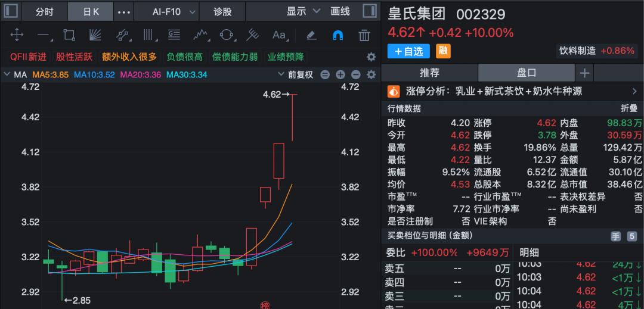Toggle the right sidebar panel icon

point(370,11)
